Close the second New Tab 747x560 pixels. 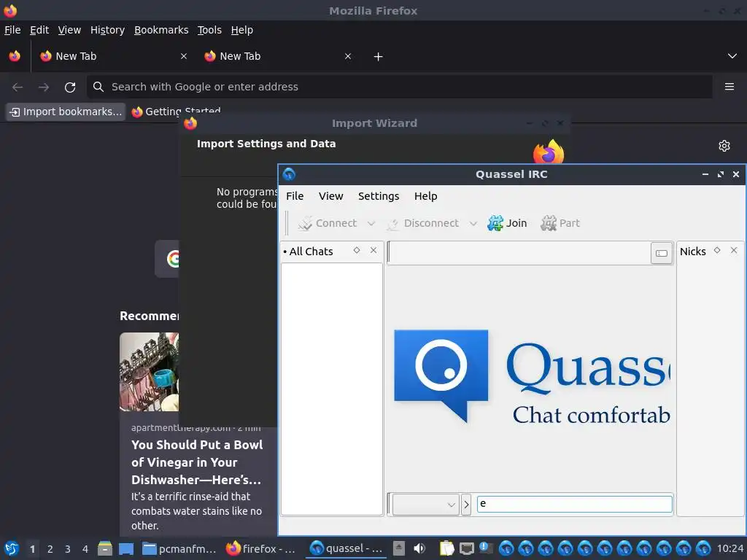(348, 56)
